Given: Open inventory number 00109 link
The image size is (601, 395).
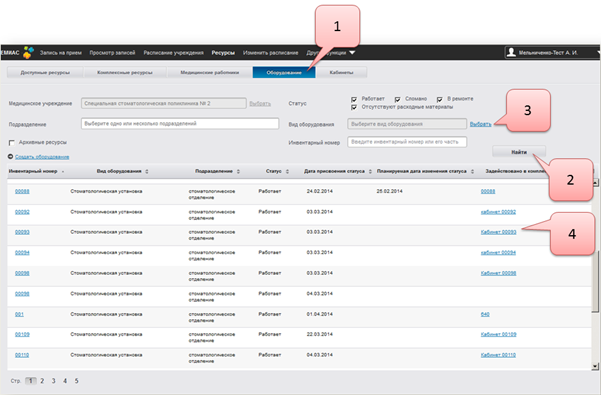Looking at the screenshot, I should tap(22, 334).
